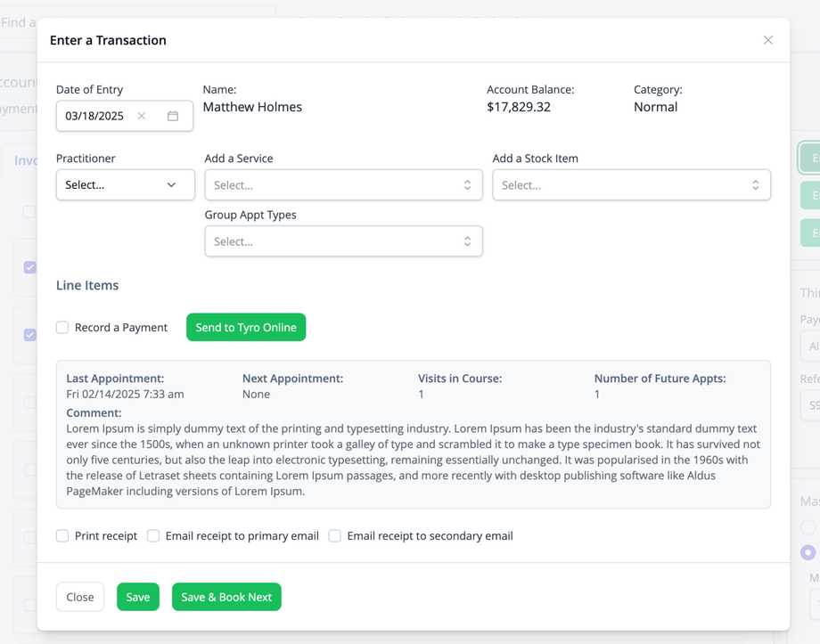Check Email receipt to secondary email
Screen dimensions: 820x644
(x=335, y=536)
